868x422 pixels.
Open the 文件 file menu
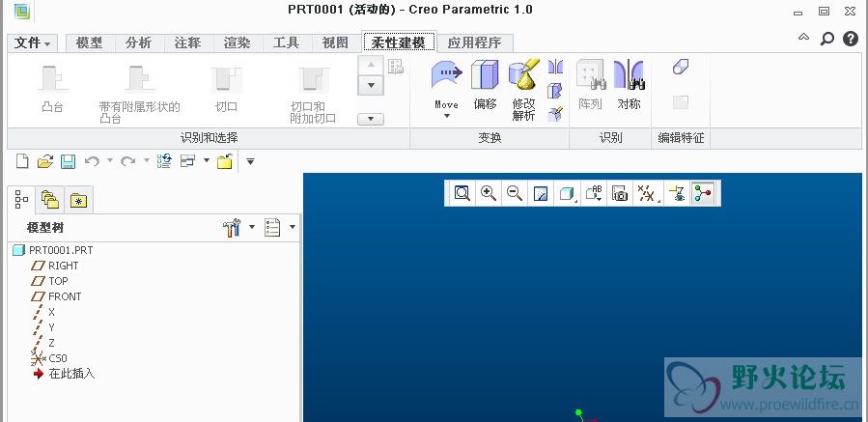pos(32,42)
